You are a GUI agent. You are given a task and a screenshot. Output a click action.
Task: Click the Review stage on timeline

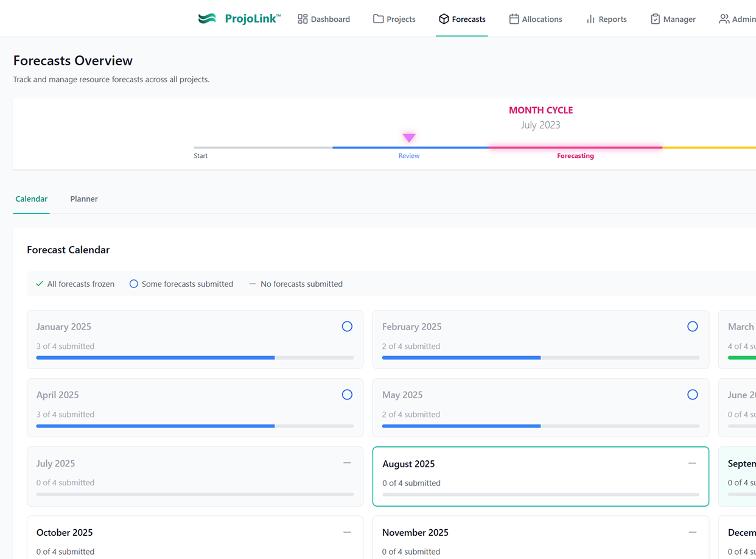point(409,156)
